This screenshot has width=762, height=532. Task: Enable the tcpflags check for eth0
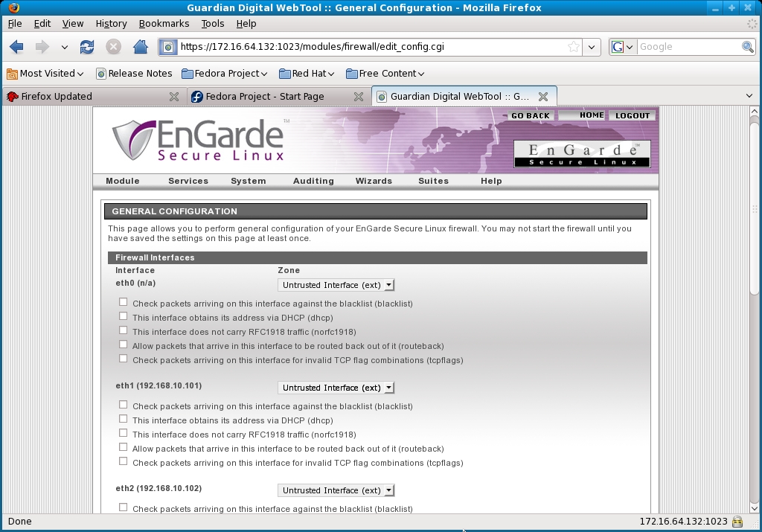(123, 359)
